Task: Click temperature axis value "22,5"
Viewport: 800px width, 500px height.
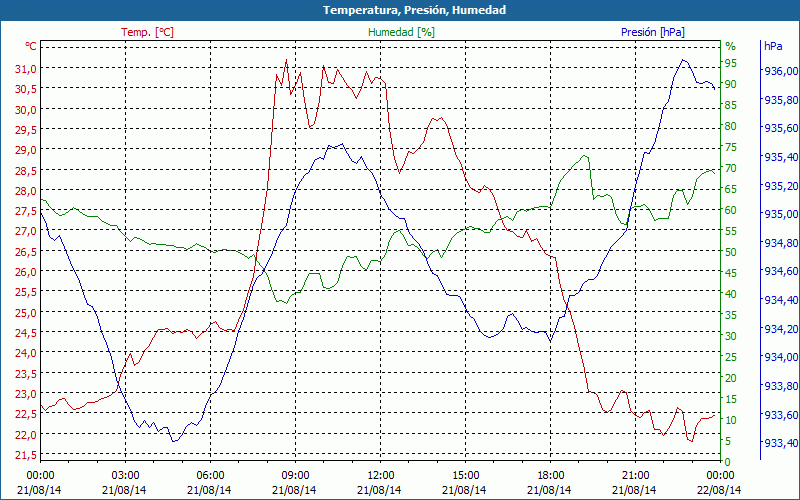Action: pos(24,414)
